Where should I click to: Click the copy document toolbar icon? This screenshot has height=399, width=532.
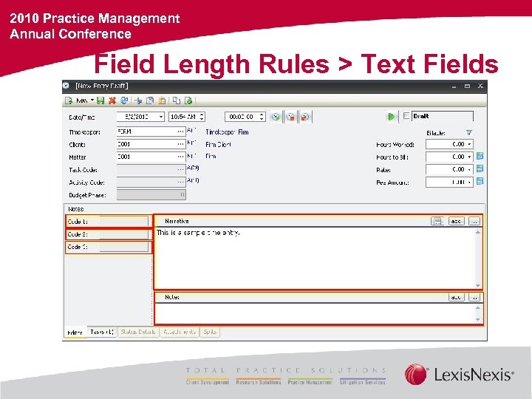click(150, 100)
